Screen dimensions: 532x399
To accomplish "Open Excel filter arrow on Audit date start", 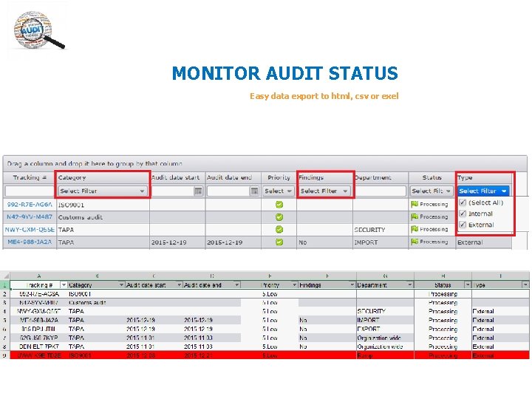I will point(179,285).
